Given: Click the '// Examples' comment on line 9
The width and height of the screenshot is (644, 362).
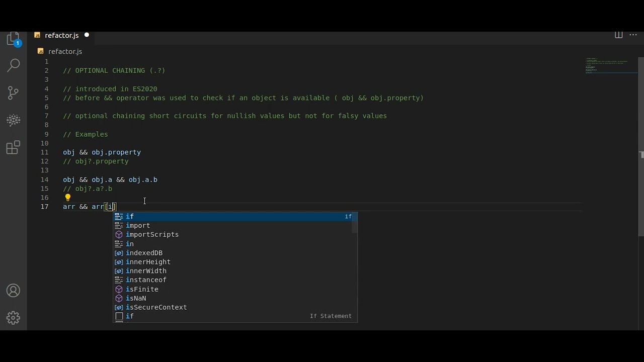Looking at the screenshot, I should [x=86, y=134].
